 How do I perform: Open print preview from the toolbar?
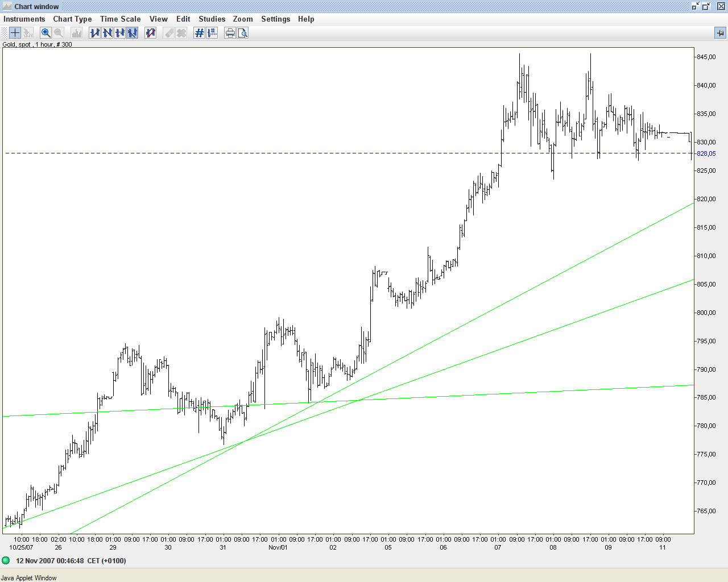click(x=243, y=33)
